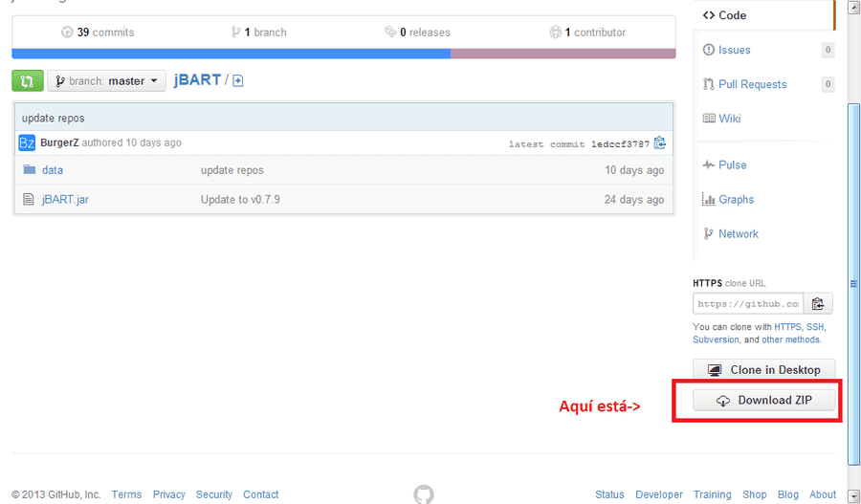Open the Security footer link

214,494
